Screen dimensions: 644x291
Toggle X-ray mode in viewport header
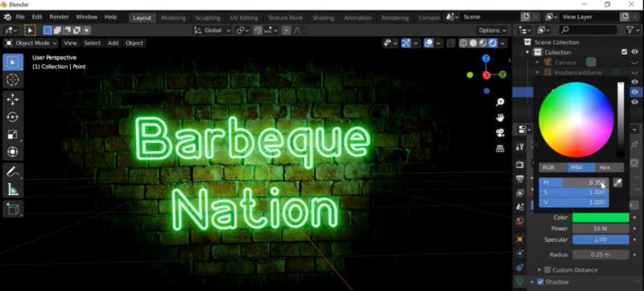[x=452, y=44]
